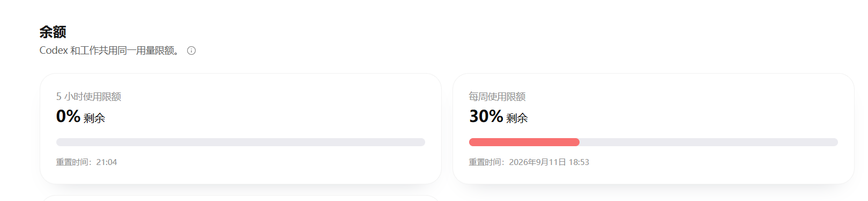The height and width of the screenshot is (201, 868).
Task: Click the Codex 和工作共用同一用量限额 description text
Action: click(109, 51)
